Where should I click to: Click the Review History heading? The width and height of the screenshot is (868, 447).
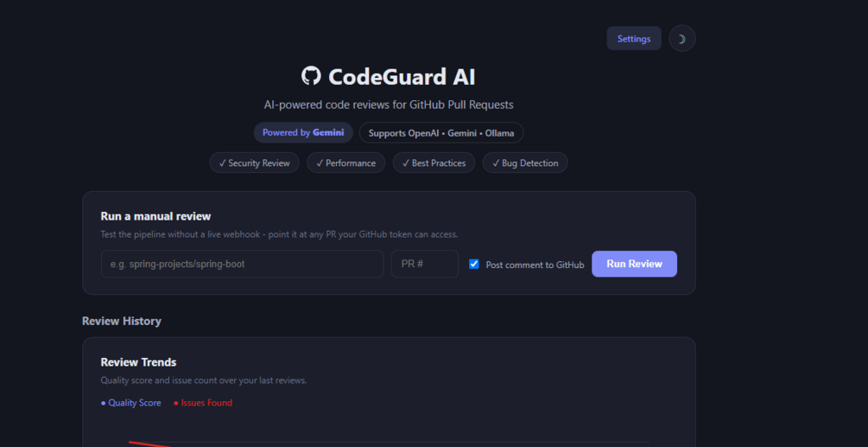pos(122,322)
